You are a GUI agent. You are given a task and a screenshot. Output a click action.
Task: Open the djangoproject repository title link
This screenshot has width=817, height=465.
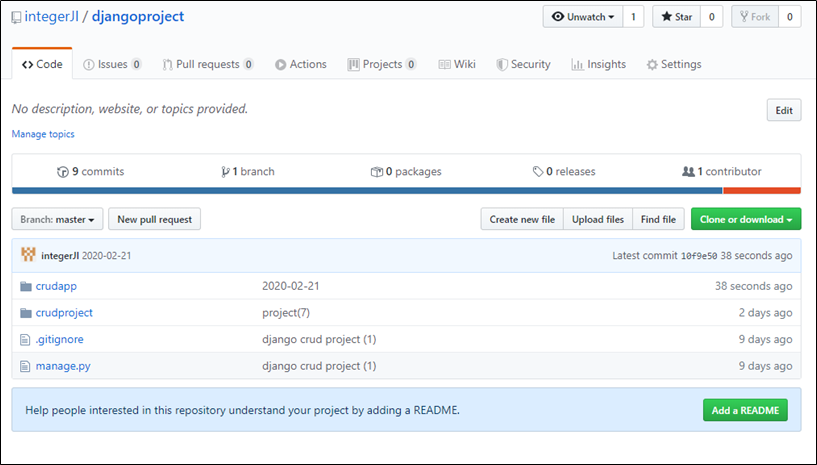point(138,17)
